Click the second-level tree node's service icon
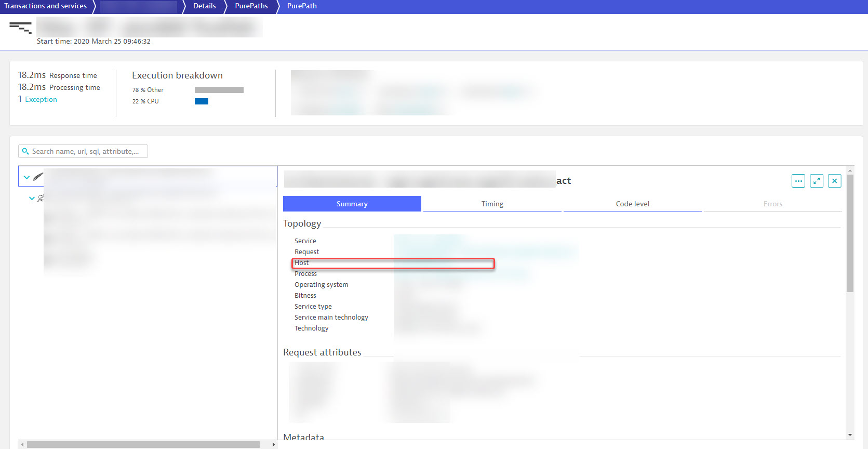This screenshot has height=449, width=868. tap(41, 198)
